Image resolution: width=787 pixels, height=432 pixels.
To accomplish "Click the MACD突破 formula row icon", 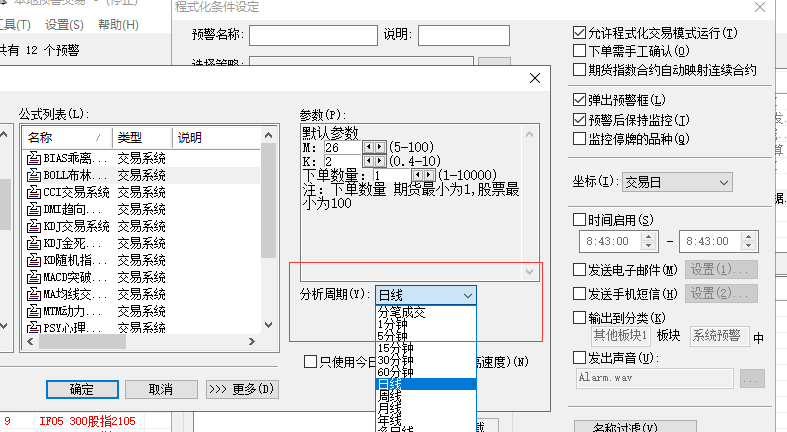I will [x=34, y=277].
